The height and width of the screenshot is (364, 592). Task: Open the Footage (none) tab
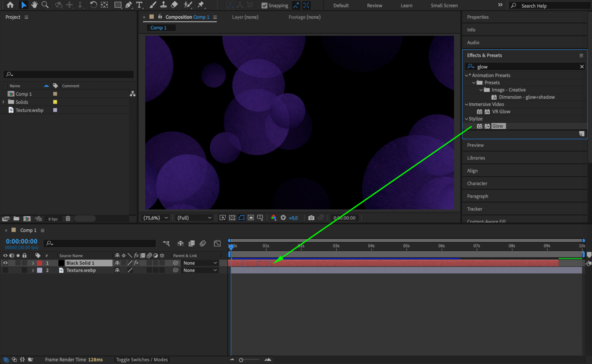(304, 17)
